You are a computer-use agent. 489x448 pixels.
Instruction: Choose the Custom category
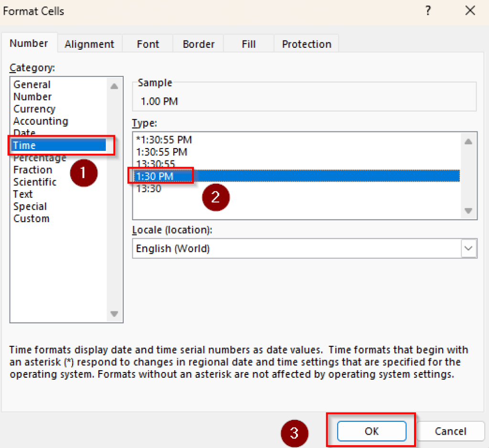[31, 218]
